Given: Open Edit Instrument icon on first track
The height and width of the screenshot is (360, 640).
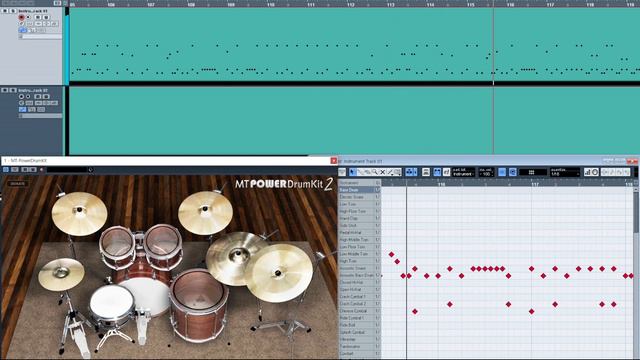Looking at the screenshot, I should [x=22, y=23].
